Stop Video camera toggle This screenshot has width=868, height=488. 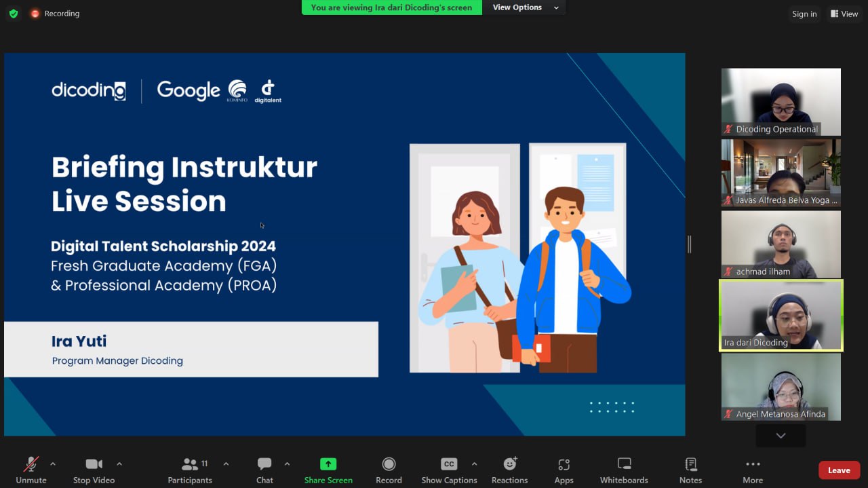point(94,470)
